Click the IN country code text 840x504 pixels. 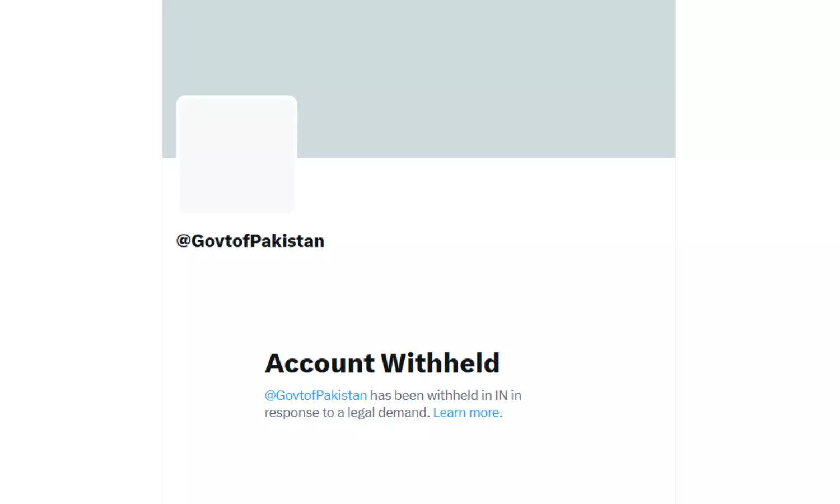[x=501, y=395]
